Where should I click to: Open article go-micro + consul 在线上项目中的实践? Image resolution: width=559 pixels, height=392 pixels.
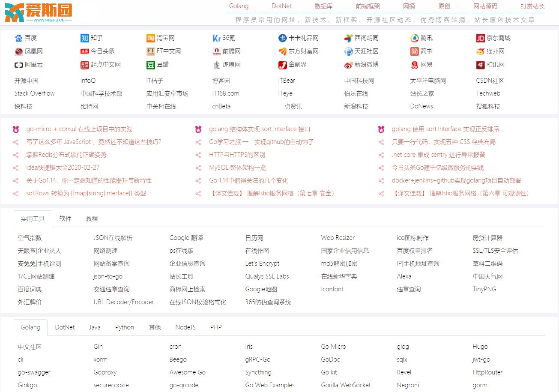(x=79, y=129)
